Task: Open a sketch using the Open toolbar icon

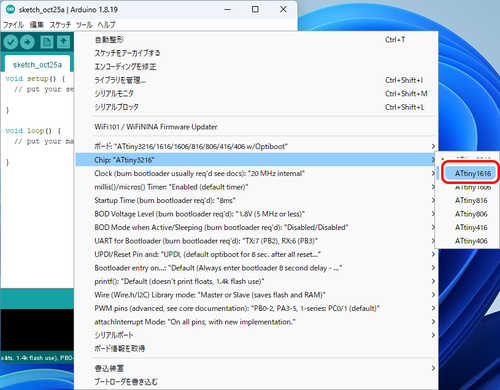Action: tap(63, 42)
